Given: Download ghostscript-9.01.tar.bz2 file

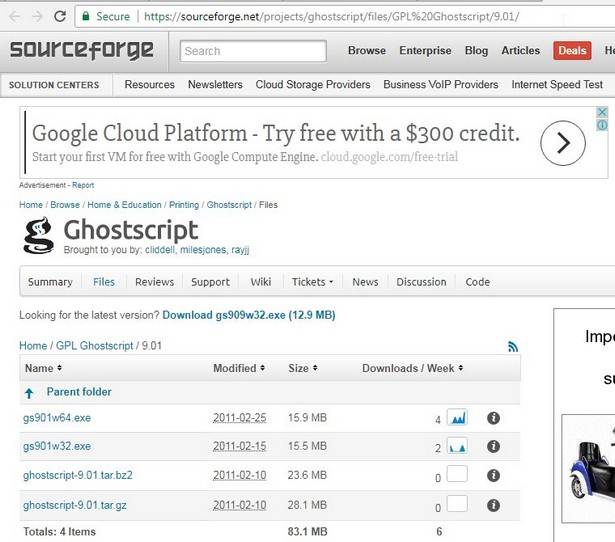Looking at the screenshot, I should click(78, 475).
